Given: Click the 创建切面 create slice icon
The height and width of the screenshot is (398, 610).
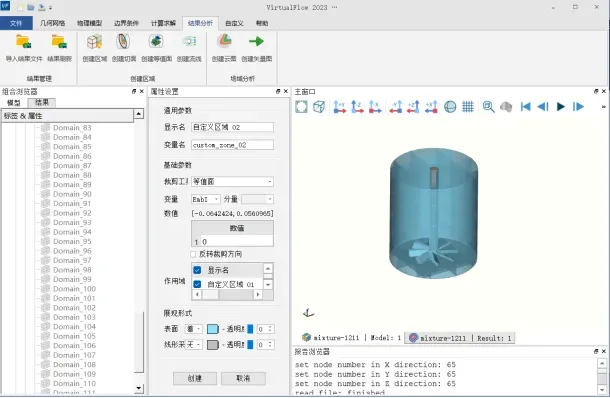Looking at the screenshot, I should click(x=123, y=42).
